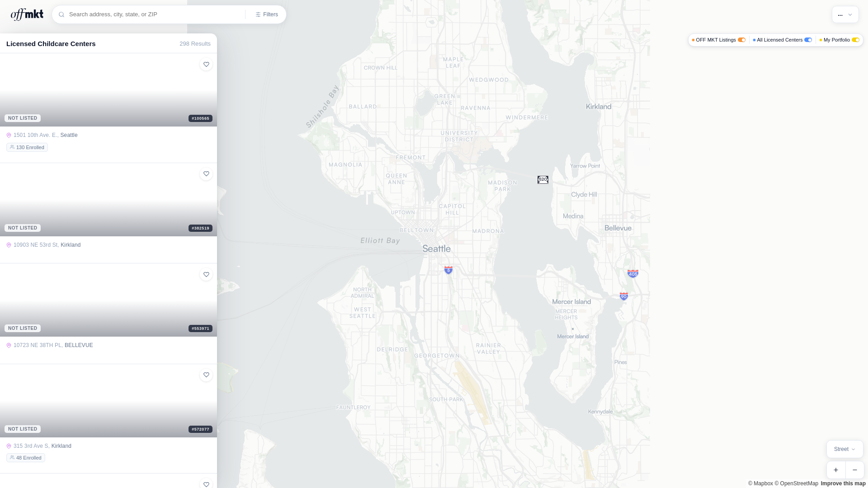The width and height of the screenshot is (868, 488).
Task: Click the NOT LISTED badge on listing #382519
Action: point(23,228)
